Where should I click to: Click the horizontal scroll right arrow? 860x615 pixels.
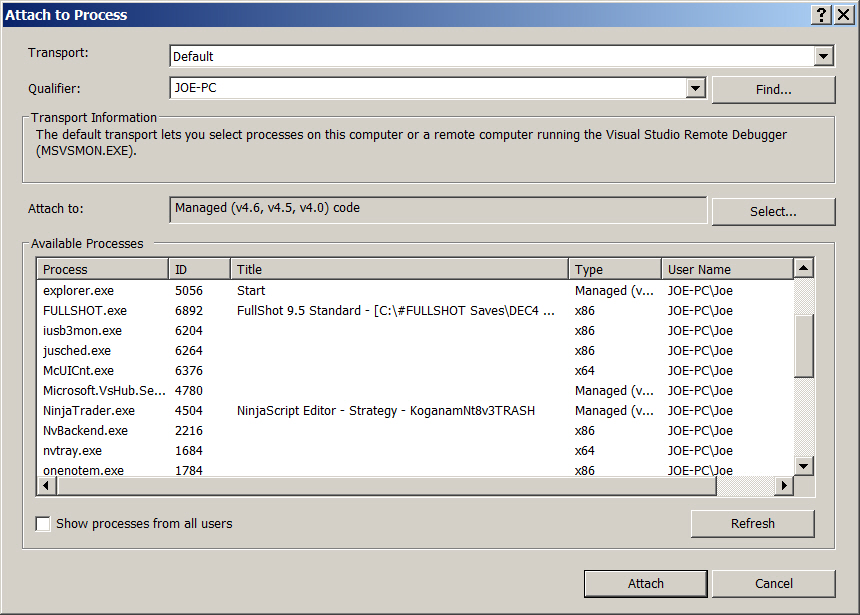click(784, 486)
